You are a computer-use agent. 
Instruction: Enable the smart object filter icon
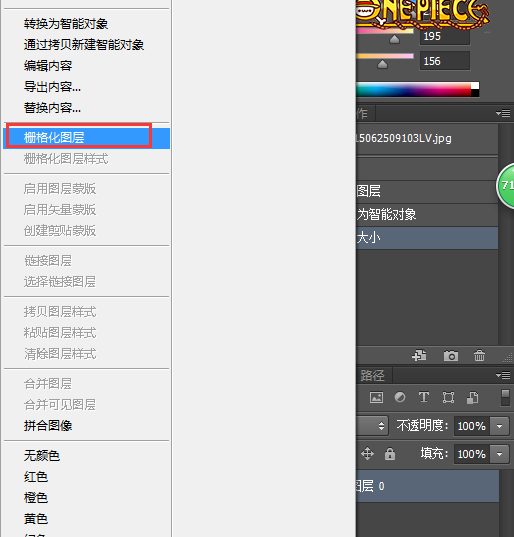coord(473,398)
